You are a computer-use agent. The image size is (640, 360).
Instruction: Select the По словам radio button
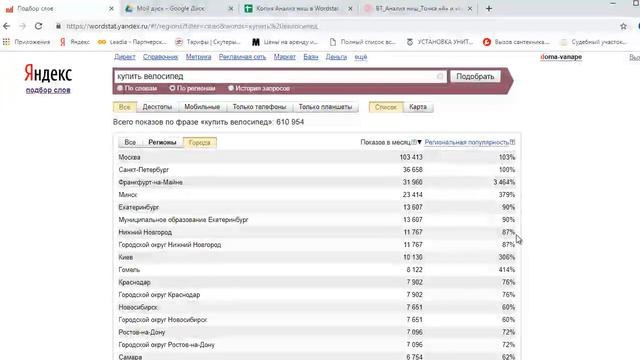120,88
